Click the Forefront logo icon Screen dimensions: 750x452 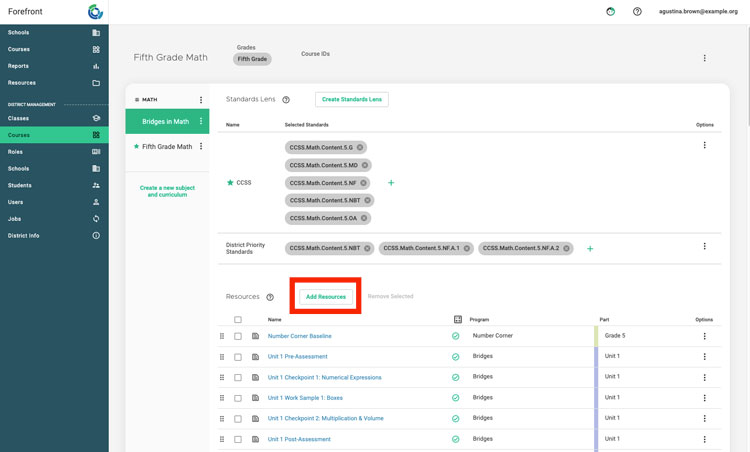95,11
